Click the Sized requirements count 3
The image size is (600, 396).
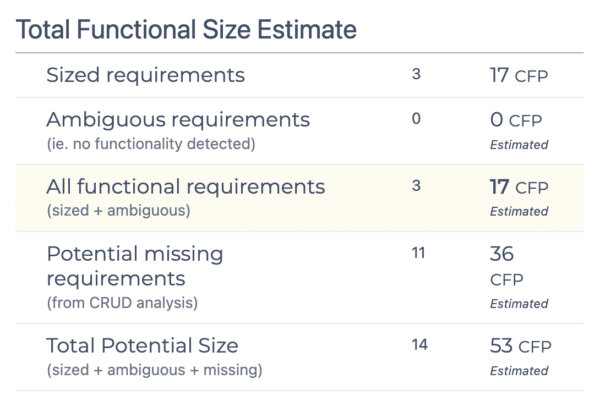tap(416, 74)
